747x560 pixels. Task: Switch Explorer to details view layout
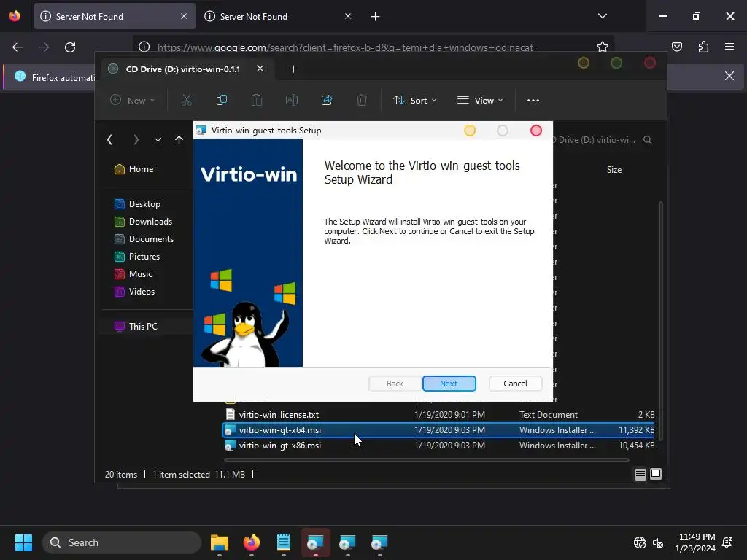[640, 474]
